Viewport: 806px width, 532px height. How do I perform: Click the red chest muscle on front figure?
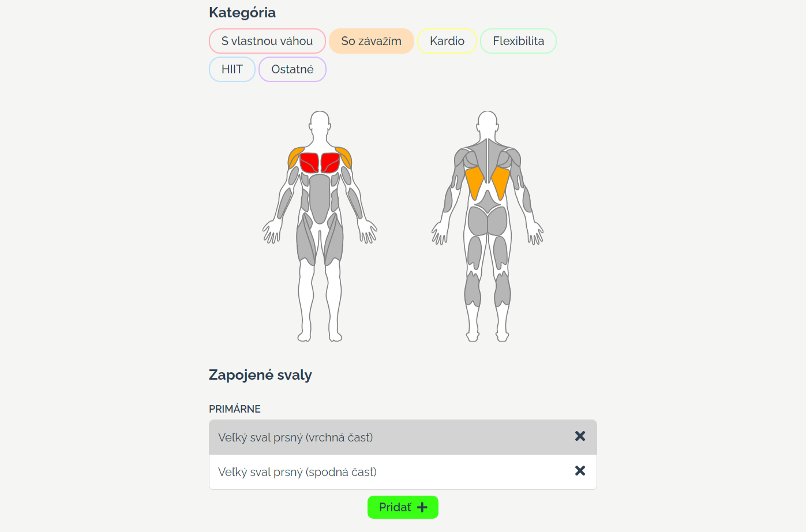pyautogui.click(x=310, y=162)
